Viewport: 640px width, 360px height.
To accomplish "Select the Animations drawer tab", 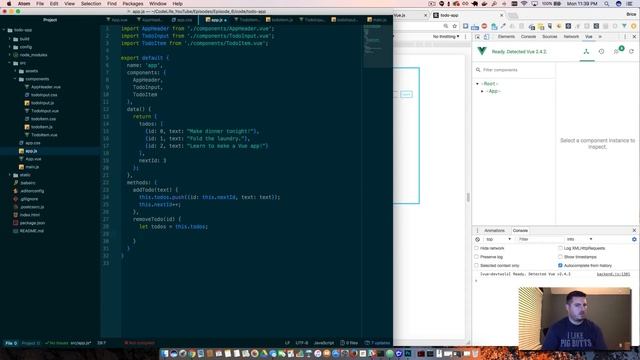I will tap(494, 231).
